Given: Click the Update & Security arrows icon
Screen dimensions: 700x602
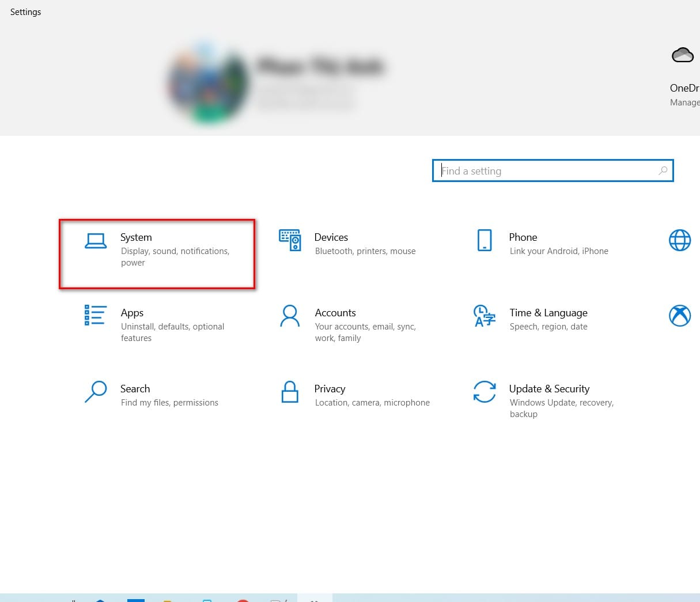Looking at the screenshot, I should pyautogui.click(x=485, y=392).
